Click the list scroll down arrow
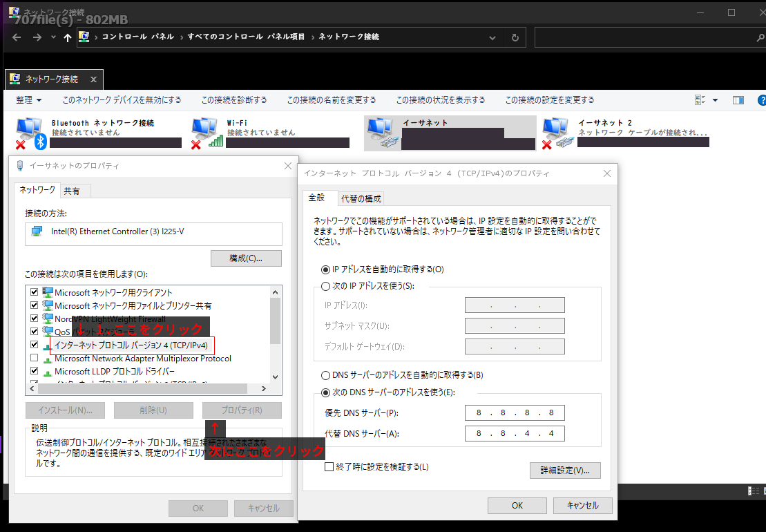Image resolution: width=766 pixels, height=532 pixels. point(275,377)
